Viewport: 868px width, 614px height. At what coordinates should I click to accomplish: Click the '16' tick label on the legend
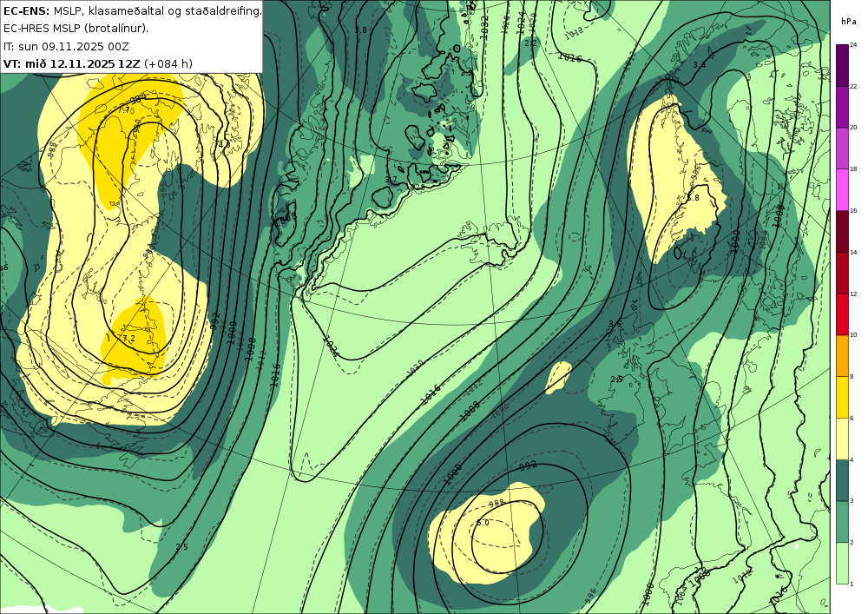(x=853, y=211)
